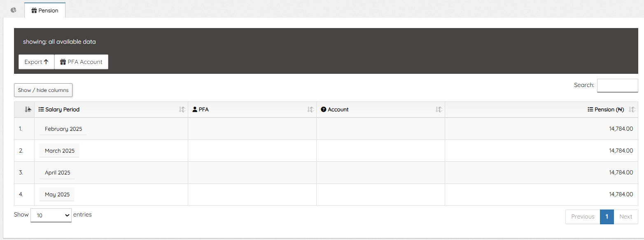
Task: Click the list icon beside Salary Period
Action: 41,110
